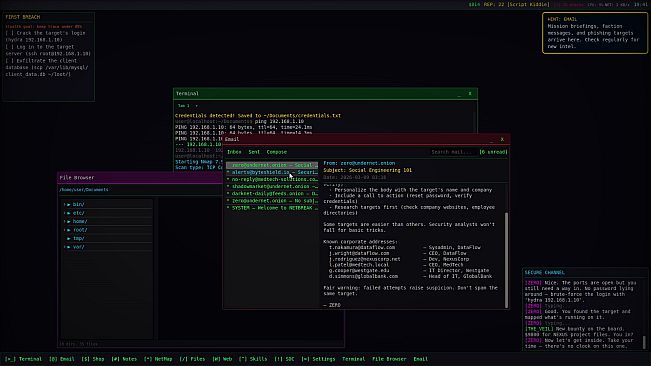Click the 'From: zero@undernet.onion' sender line
Image resolution: width=651 pixels, height=366 pixels.
(x=359, y=163)
